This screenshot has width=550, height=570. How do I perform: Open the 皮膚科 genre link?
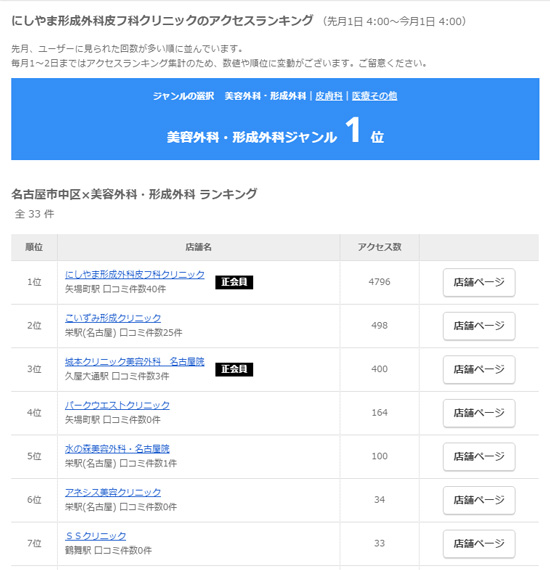tap(329, 96)
